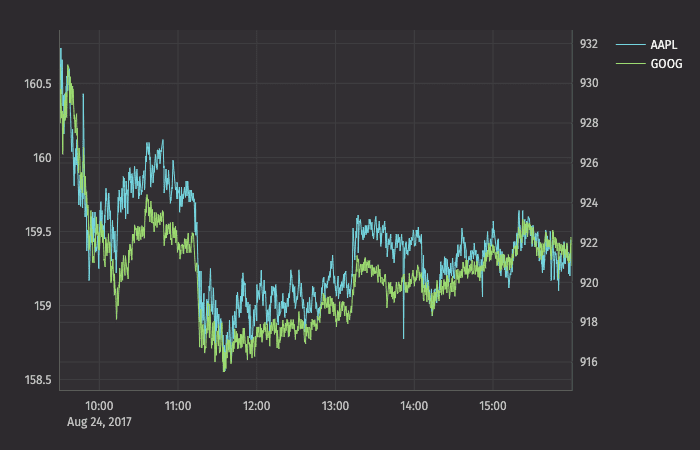The image size is (700, 450).
Task: Select the 15:00 time axis label
Action: click(493, 407)
